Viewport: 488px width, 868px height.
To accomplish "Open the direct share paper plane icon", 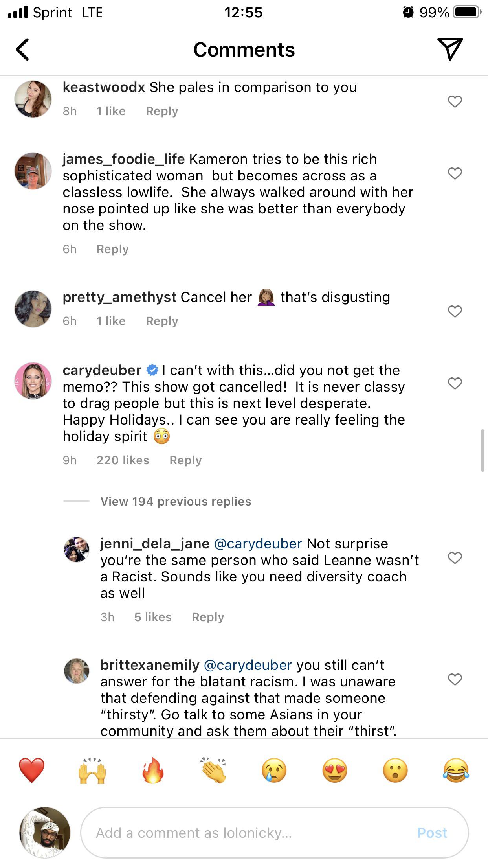I will 450,49.
